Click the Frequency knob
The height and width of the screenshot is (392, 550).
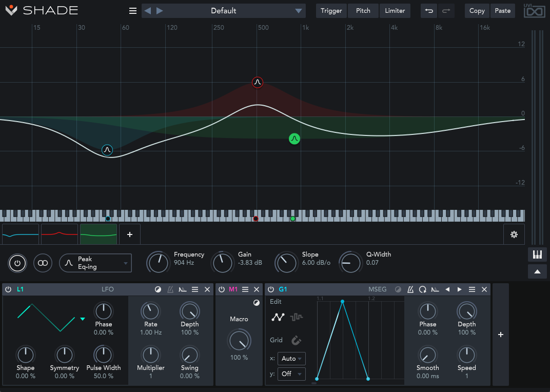[x=158, y=263]
